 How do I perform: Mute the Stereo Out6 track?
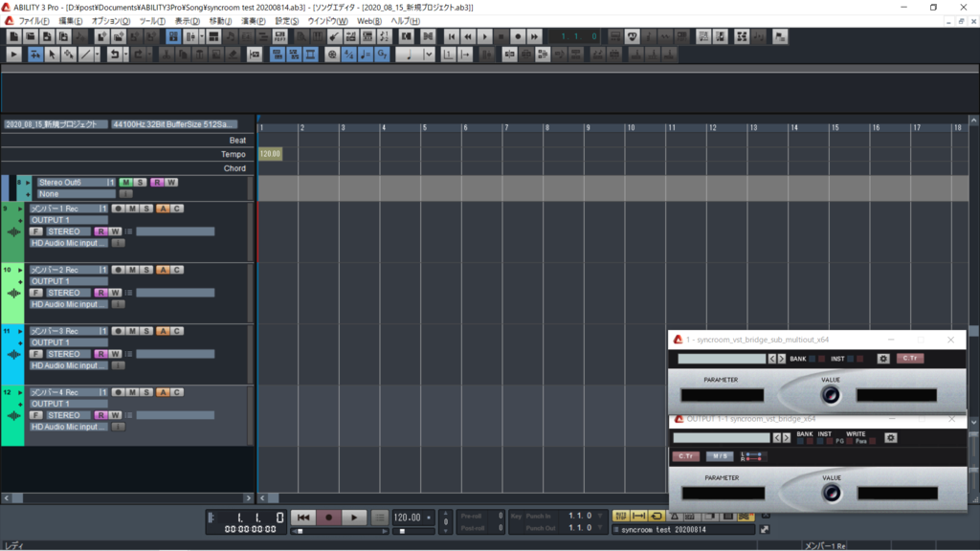pyautogui.click(x=125, y=183)
